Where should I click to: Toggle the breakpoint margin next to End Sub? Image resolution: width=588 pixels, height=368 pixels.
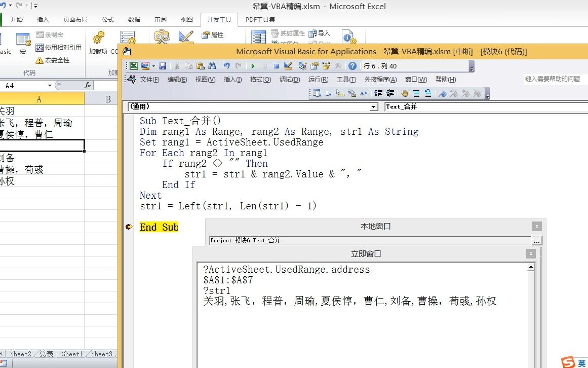pos(129,227)
